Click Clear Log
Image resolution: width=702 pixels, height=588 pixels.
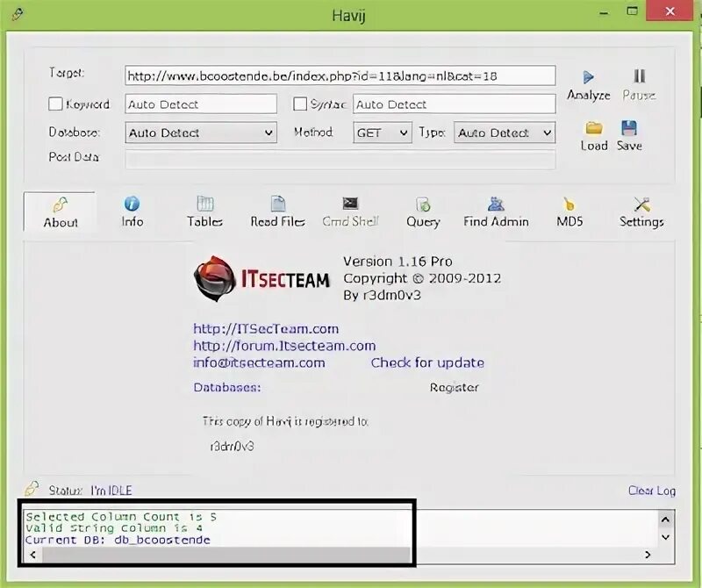tap(652, 491)
